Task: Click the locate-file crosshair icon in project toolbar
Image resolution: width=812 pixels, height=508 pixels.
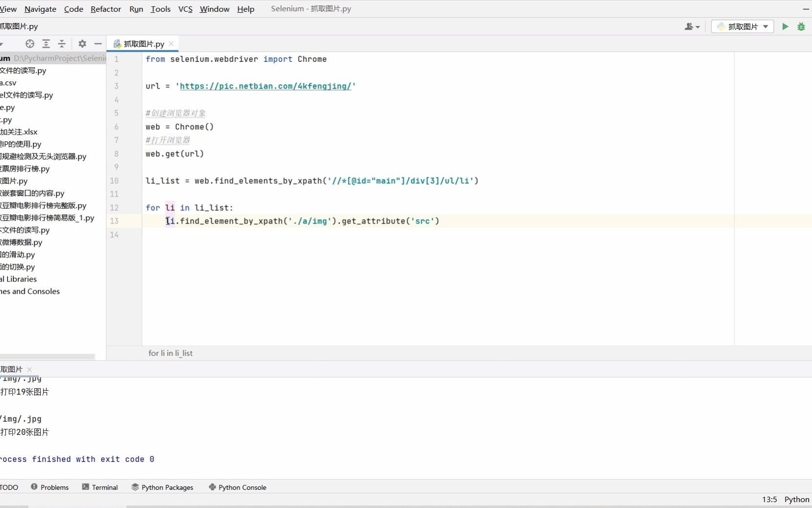Action: [x=29, y=44]
